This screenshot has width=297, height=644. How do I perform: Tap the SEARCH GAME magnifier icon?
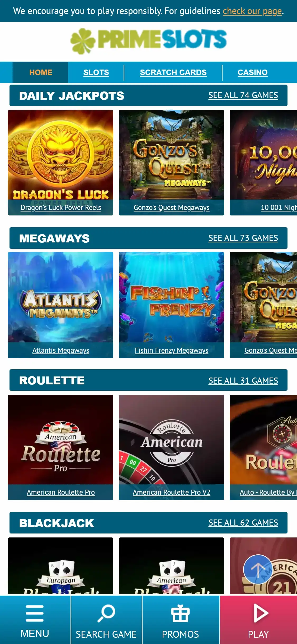pyautogui.click(x=106, y=613)
